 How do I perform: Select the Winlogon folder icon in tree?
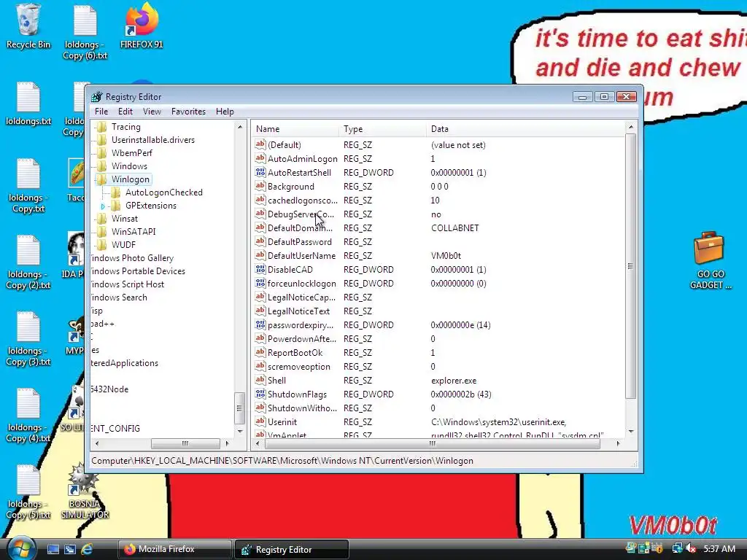[x=101, y=179]
